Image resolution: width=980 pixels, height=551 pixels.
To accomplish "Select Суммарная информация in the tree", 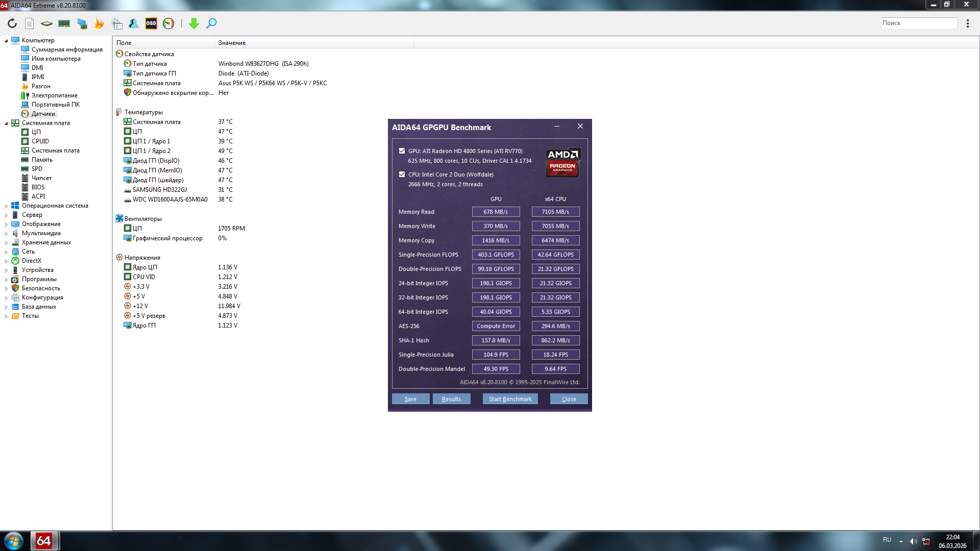I will pos(67,49).
